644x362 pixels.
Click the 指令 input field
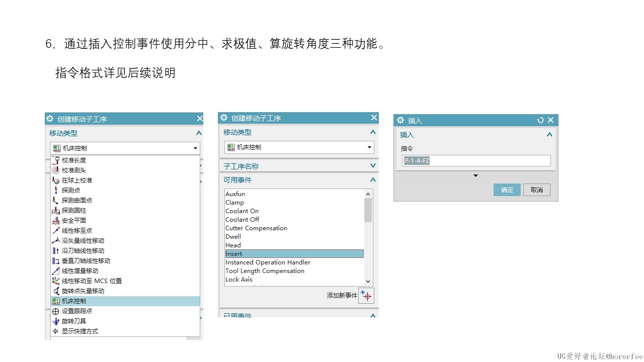477,161
